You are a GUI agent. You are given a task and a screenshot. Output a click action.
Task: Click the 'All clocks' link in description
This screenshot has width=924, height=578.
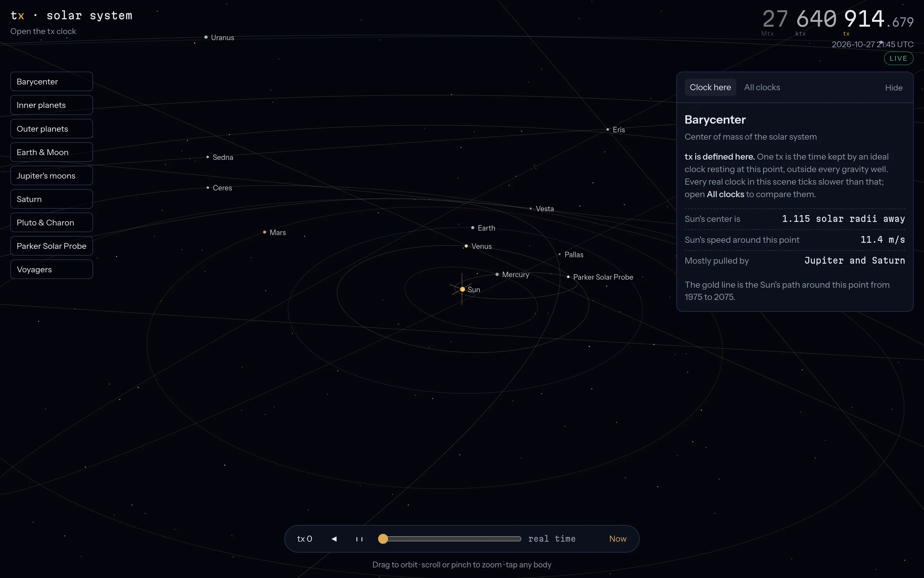click(x=725, y=194)
